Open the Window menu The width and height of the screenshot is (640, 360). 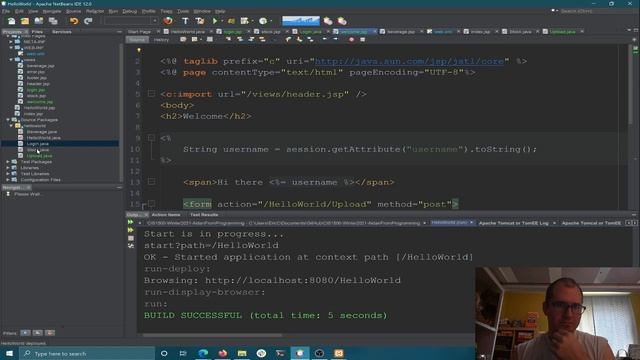click(202, 11)
